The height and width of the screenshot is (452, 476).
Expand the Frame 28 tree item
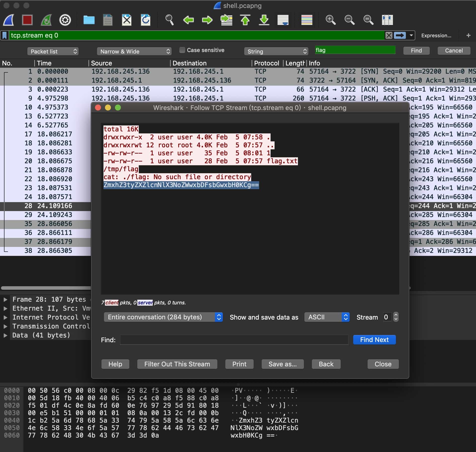click(x=5, y=299)
